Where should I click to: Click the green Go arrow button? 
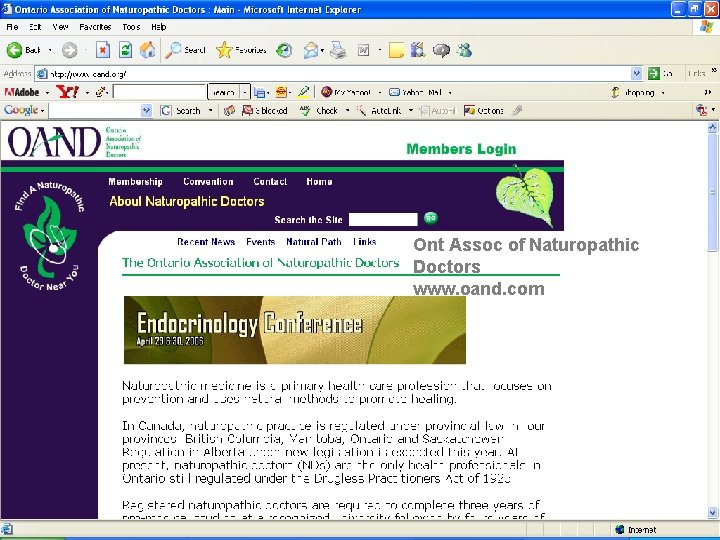click(x=653, y=73)
